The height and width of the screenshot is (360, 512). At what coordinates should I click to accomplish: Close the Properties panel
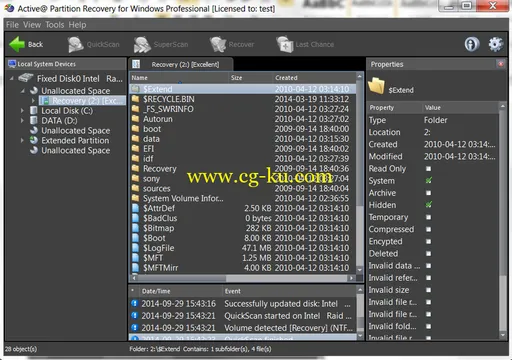(x=500, y=64)
